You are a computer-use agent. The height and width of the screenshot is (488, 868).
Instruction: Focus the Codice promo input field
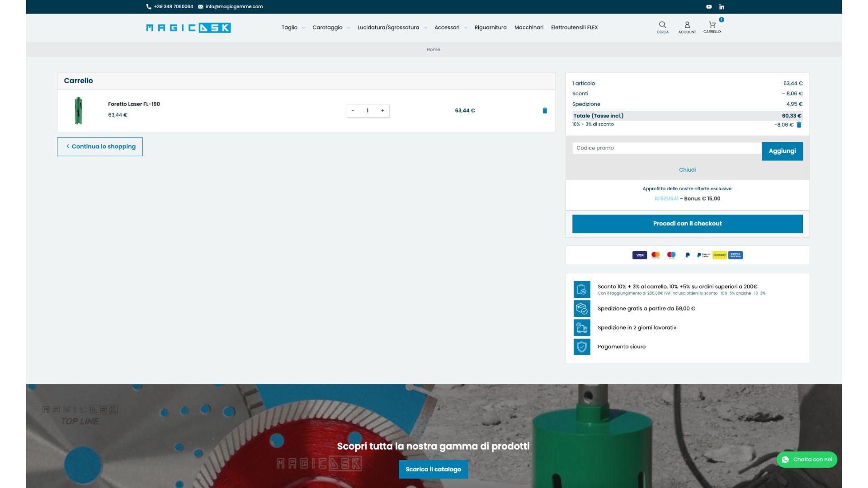[667, 148]
